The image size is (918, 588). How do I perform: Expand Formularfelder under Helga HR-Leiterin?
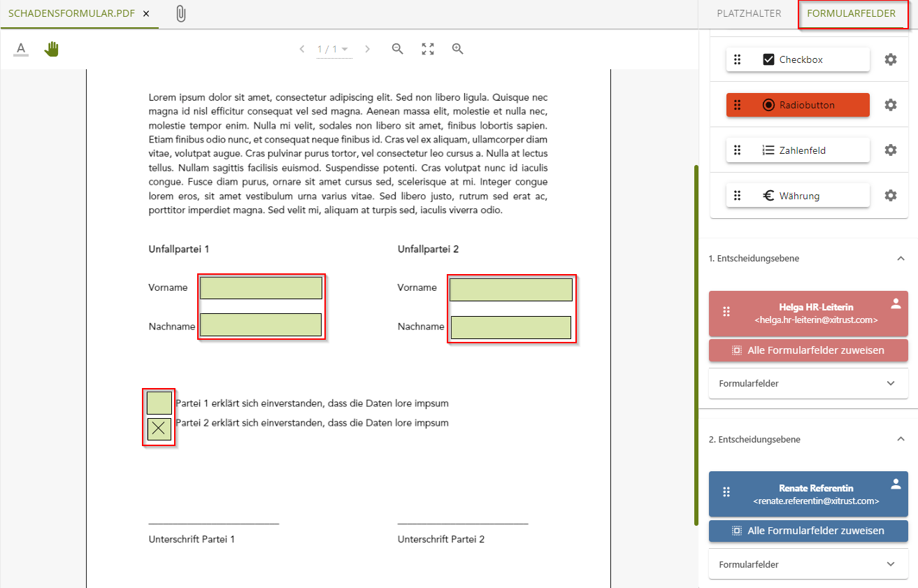tap(808, 383)
